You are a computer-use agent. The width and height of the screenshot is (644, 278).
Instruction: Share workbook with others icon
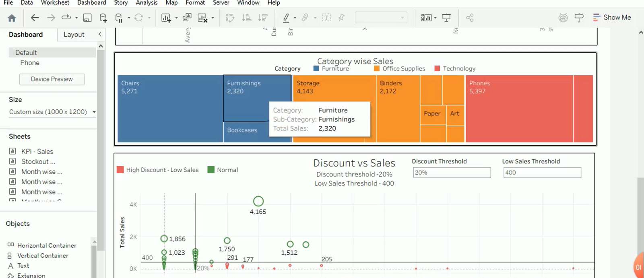click(470, 18)
